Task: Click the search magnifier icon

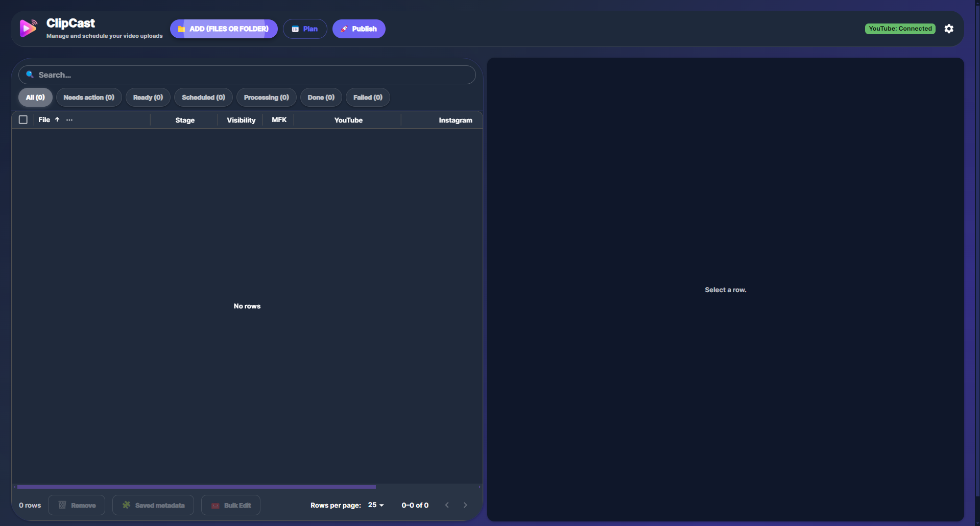Action: pos(30,75)
